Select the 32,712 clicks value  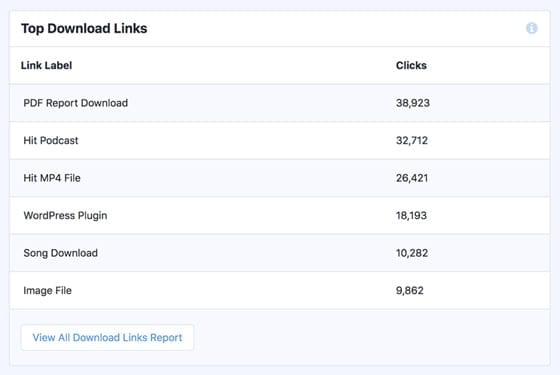(x=412, y=141)
